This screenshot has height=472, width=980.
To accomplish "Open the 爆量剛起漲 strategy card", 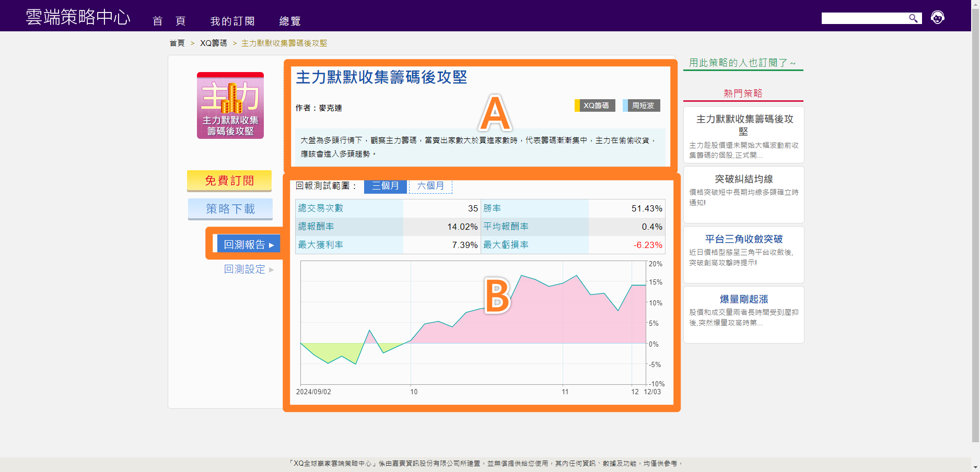I will (x=743, y=314).
